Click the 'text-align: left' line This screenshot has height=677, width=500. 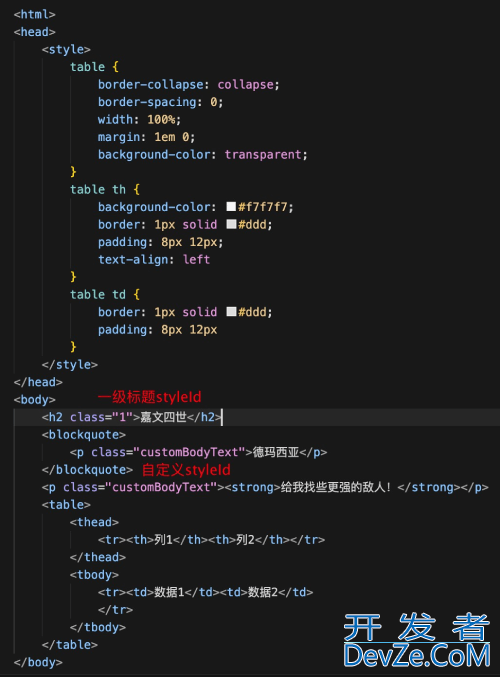pos(154,259)
